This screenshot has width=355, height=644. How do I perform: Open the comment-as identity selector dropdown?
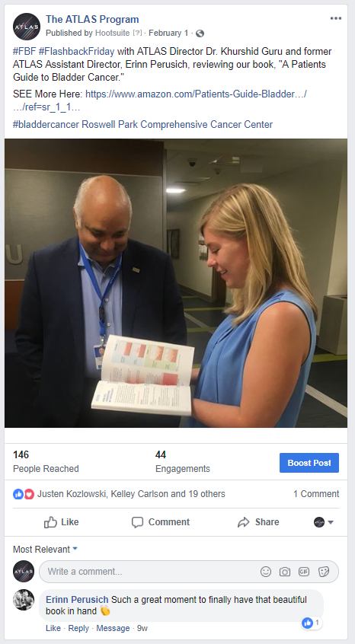click(324, 522)
